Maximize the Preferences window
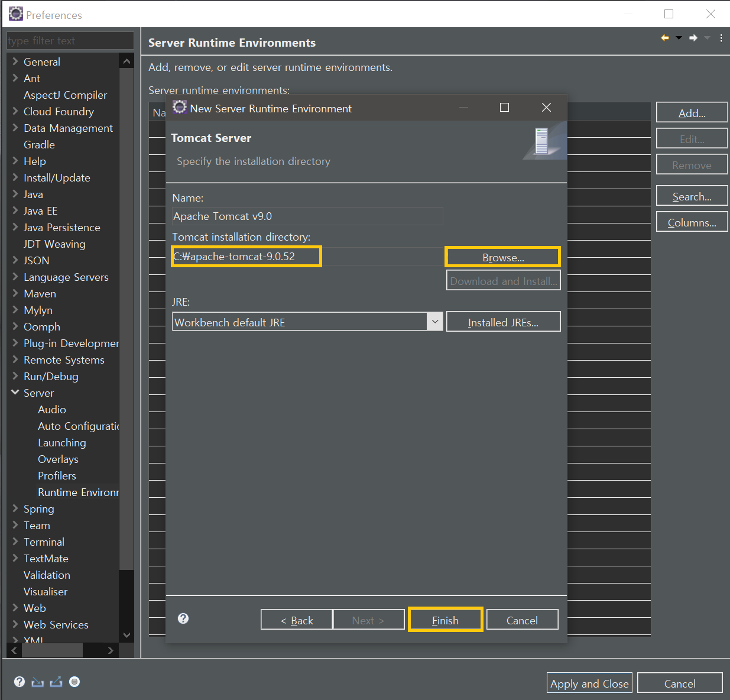730x700 pixels. click(669, 14)
